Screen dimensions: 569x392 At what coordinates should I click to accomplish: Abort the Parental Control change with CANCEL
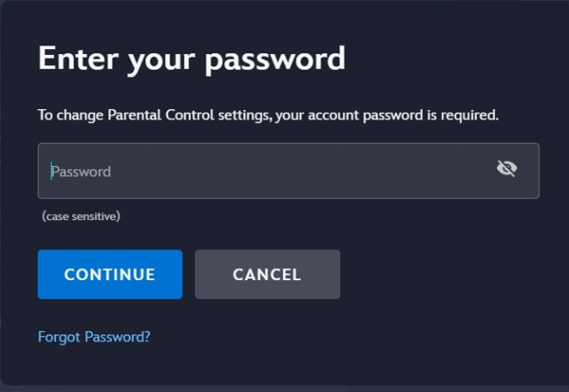267,274
